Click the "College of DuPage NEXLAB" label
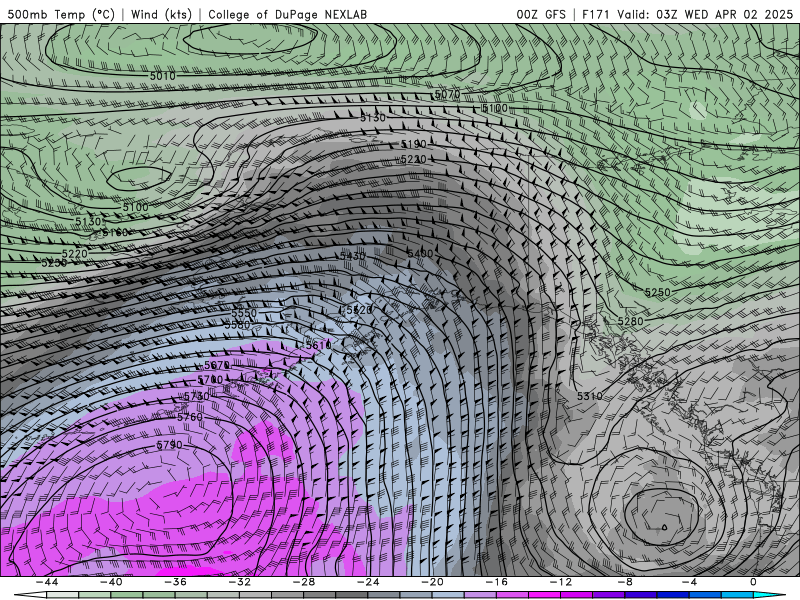800x600 pixels. click(x=287, y=14)
